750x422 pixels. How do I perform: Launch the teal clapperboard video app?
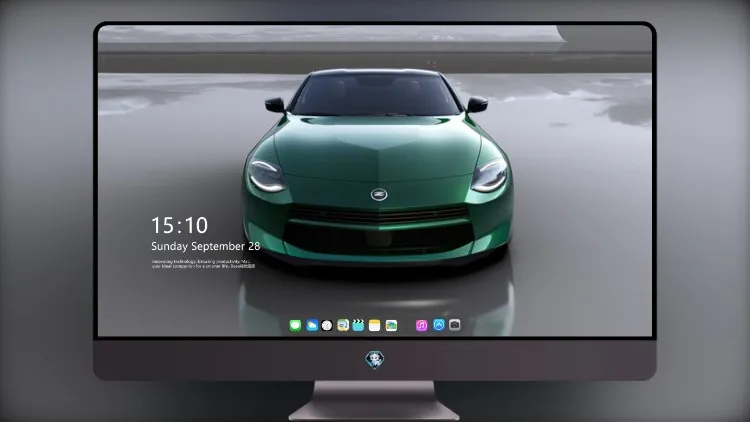click(358, 325)
